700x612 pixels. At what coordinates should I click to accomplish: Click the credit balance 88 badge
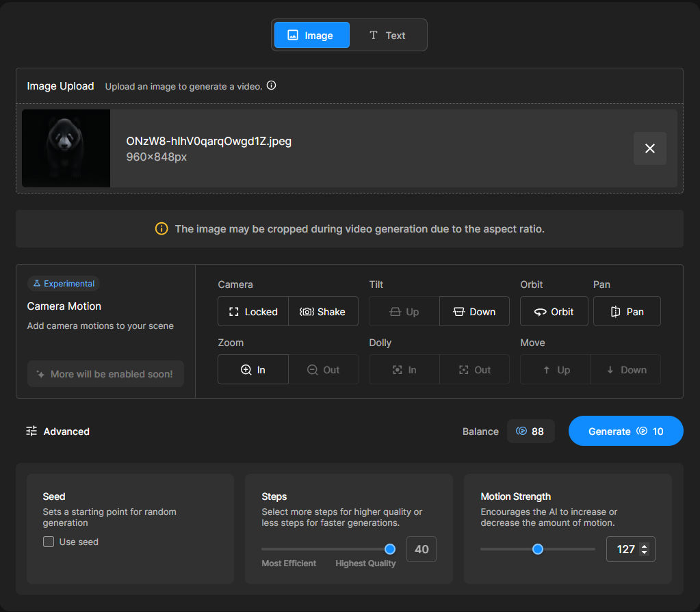pyautogui.click(x=530, y=431)
